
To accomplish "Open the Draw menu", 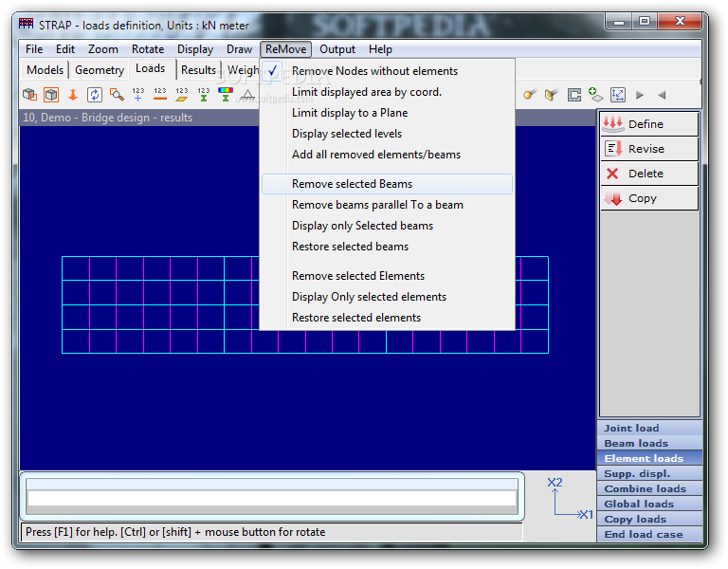I will (239, 49).
